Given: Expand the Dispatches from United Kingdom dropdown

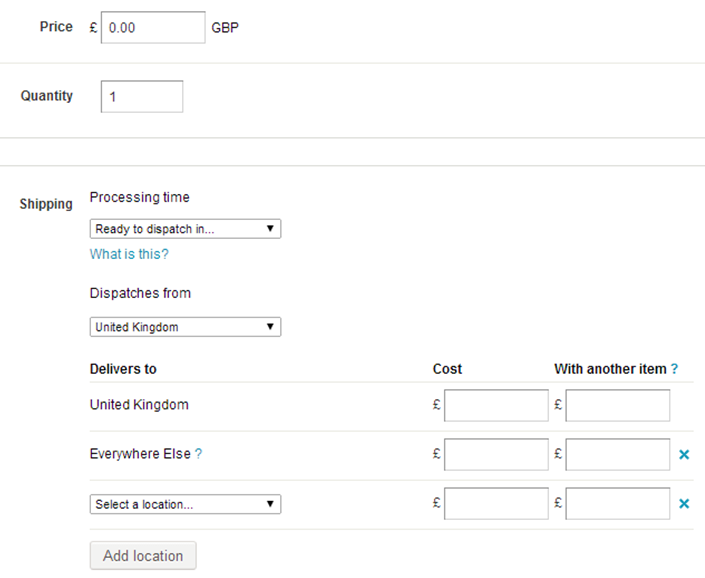Looking at the screenshot, I should (x=185, y=327).
